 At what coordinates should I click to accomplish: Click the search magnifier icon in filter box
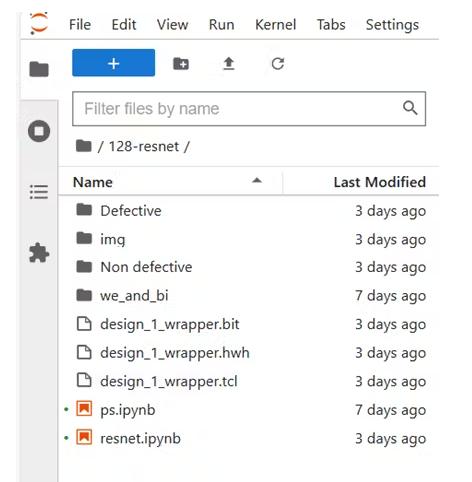point(410,108)
